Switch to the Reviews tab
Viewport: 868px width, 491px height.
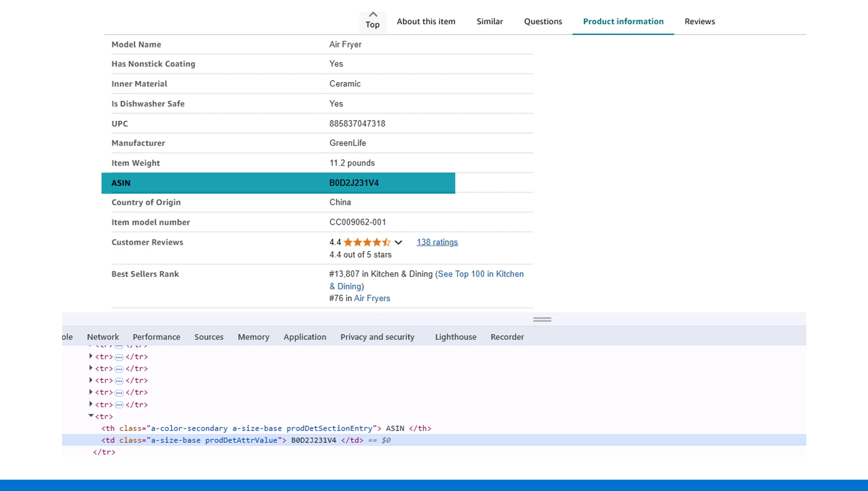point(699,21)
